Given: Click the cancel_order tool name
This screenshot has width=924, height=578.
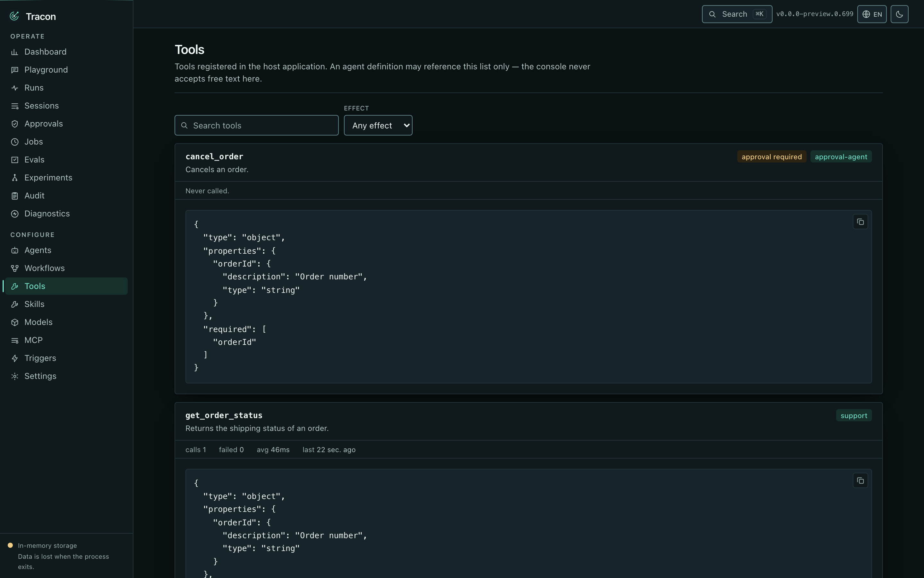Looking at the screenshot, I should (214, 156).
